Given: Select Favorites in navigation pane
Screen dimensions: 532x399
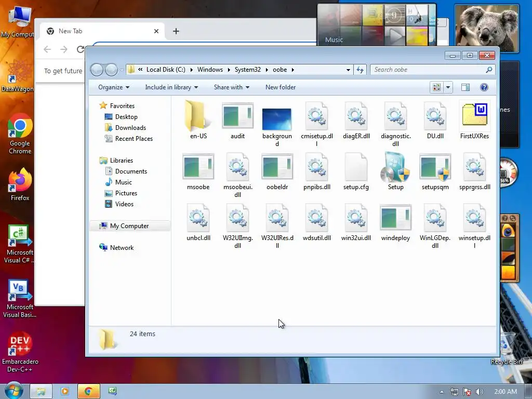Looking at the screenshot, I should point(117,106).
